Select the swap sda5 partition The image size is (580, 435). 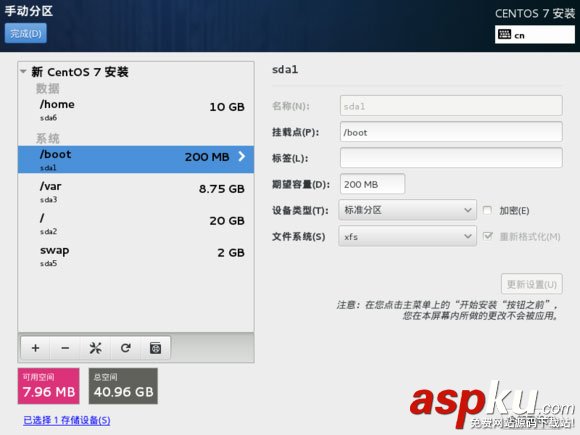tap(136, 256)
